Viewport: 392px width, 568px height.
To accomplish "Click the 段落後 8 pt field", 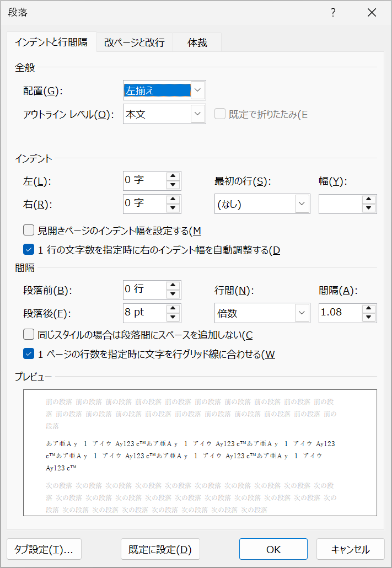I will click(145, 313).
